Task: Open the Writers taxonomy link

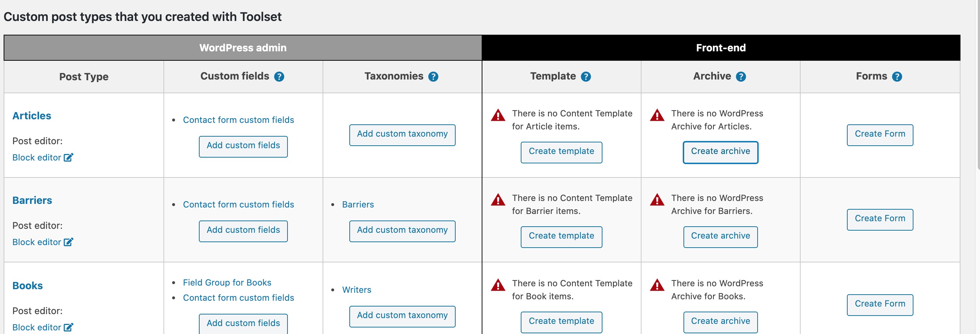Action: (357, 290)
